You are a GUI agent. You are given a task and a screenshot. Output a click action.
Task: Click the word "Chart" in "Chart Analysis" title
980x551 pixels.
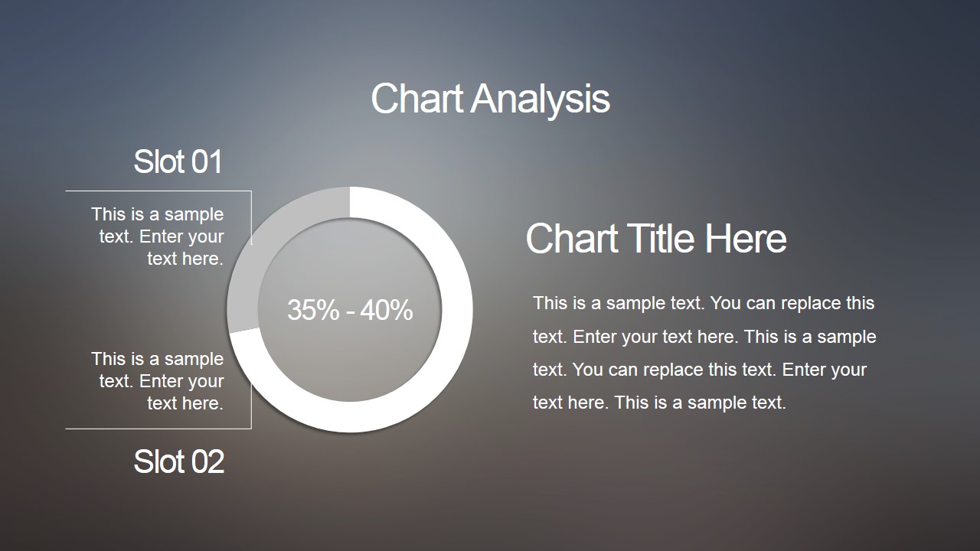click(x=417, y=99)
